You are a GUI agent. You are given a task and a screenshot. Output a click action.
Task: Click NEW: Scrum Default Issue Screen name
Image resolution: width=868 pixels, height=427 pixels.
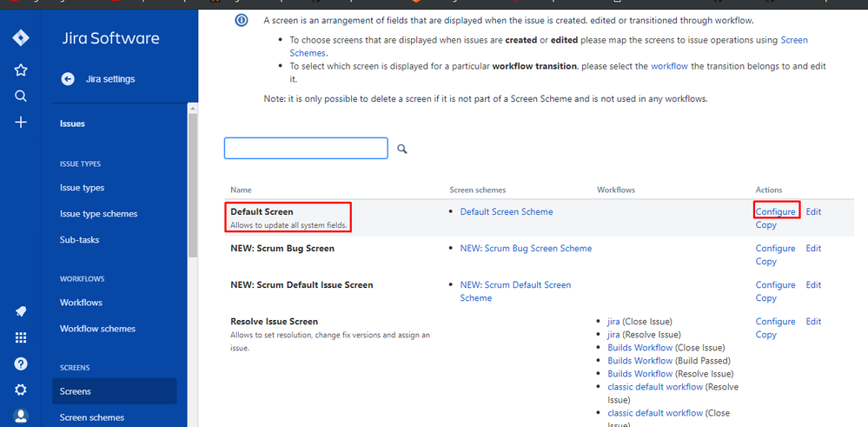tap(301, 284)
